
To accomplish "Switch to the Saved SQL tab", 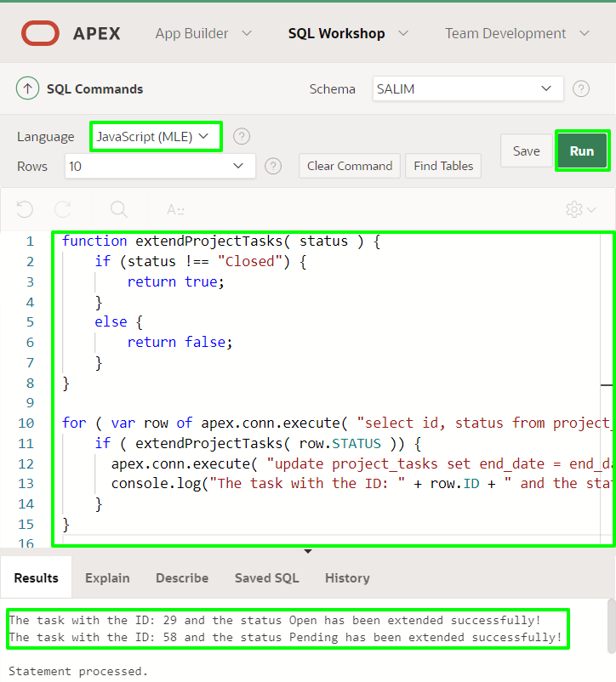I will 266,577.
